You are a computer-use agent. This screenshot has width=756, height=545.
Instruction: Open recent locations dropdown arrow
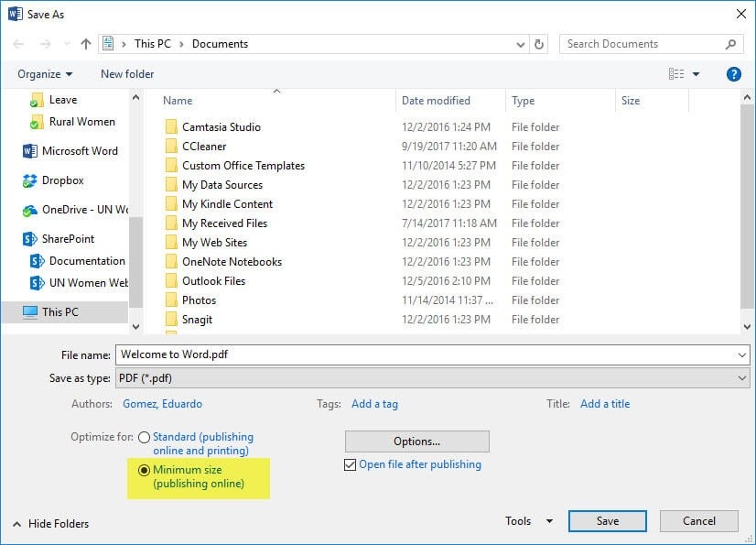[x=67, y=44]
